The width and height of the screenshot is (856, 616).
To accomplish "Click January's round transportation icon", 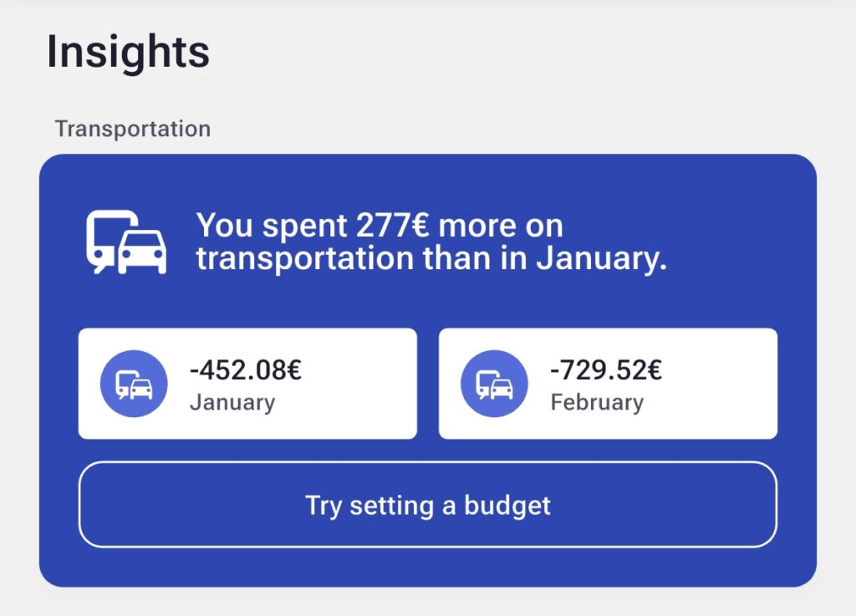I will [134, 384].
